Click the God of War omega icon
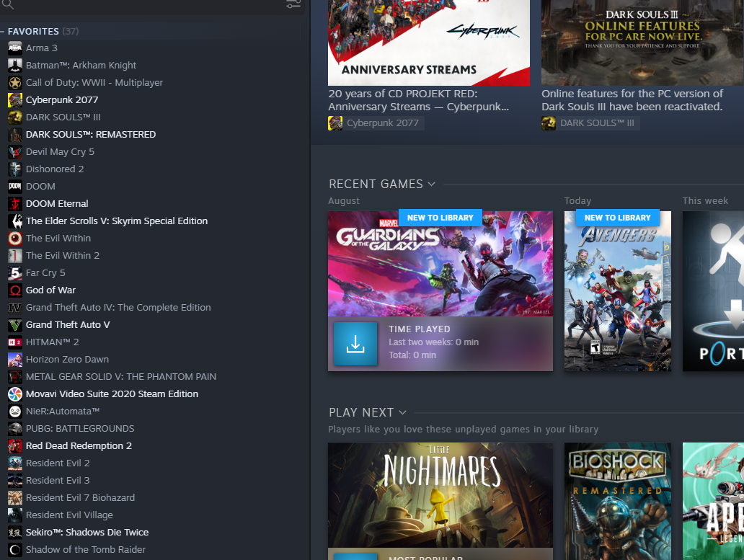 tap(14, 290)
